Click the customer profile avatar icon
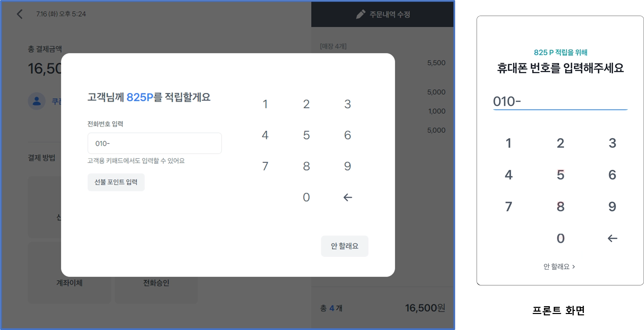 pyautogui.click(x=37, y=101)
